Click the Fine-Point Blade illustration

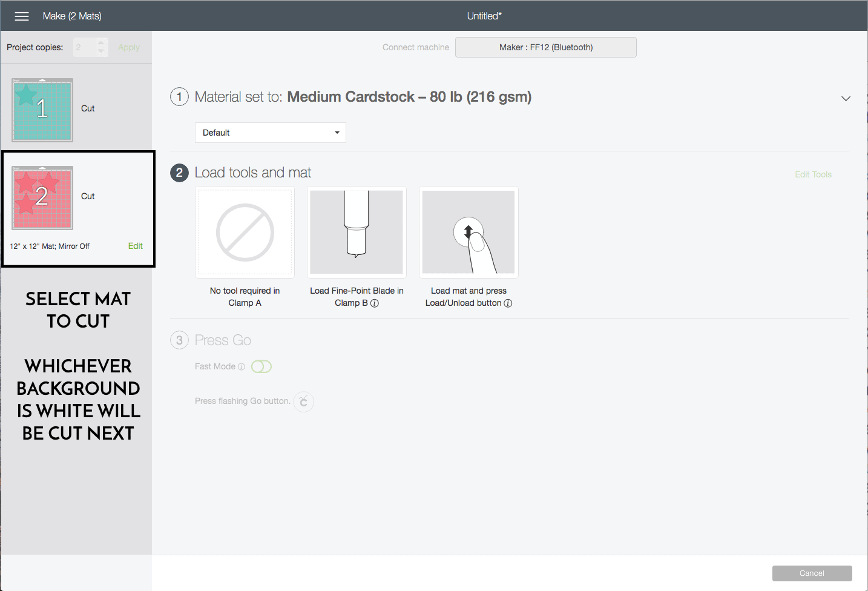[x=357, y=233]
